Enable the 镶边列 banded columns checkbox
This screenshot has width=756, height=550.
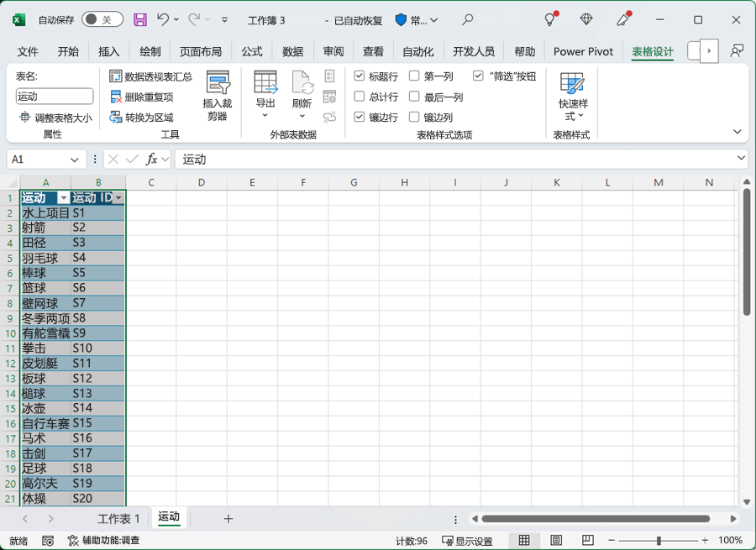point(414,117)
